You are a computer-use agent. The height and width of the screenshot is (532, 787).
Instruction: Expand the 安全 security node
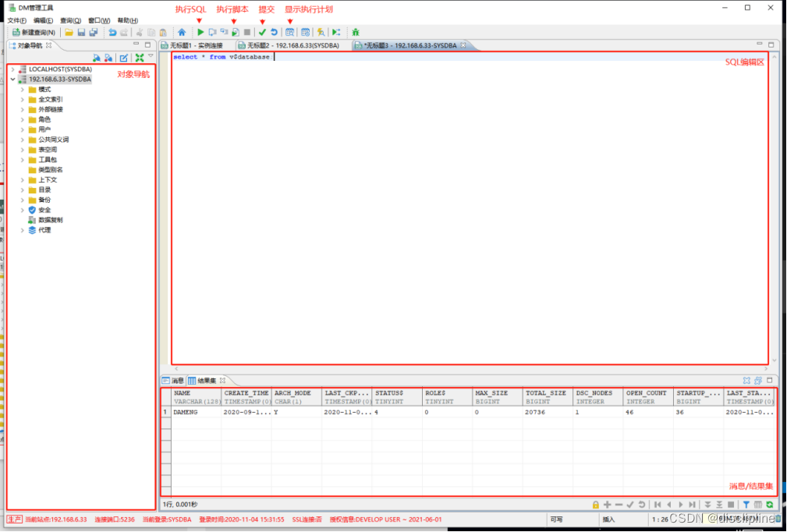pos(22,210)
